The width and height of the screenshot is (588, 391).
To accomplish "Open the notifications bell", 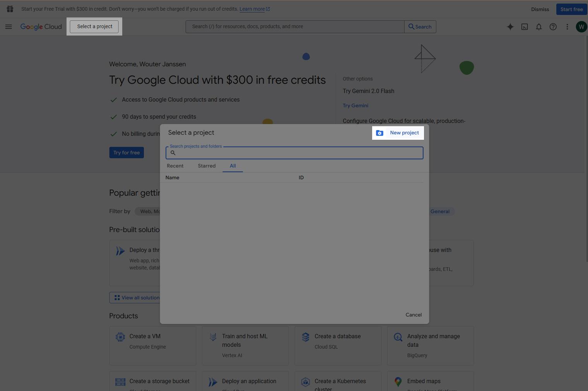I will [538, 27].
